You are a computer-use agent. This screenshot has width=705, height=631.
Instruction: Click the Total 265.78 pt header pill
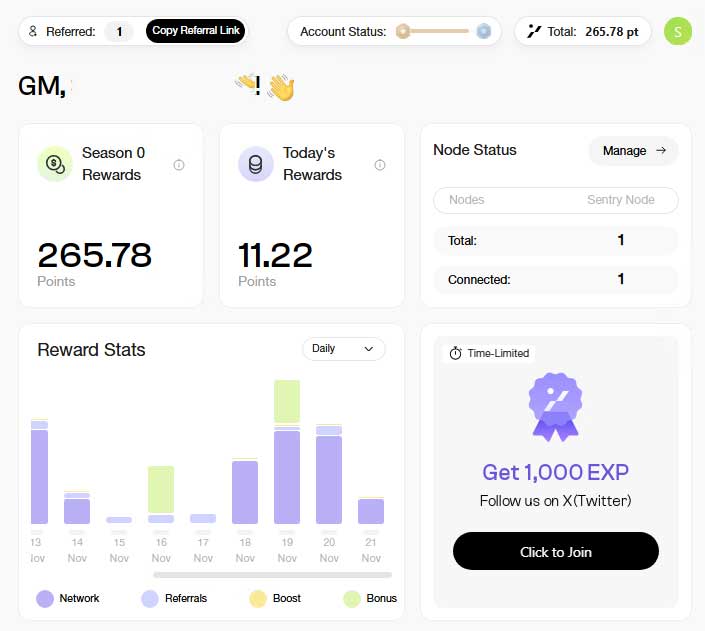coord(583,31)
